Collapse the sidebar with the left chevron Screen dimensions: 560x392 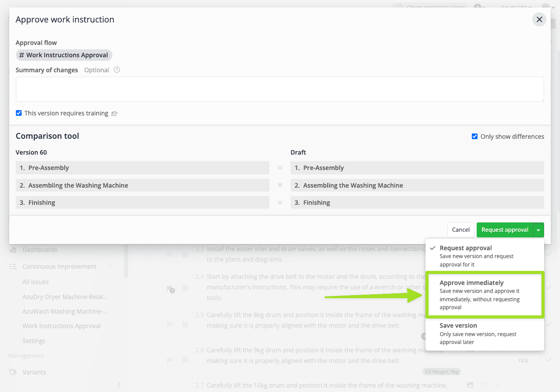(x=119, y=385)
